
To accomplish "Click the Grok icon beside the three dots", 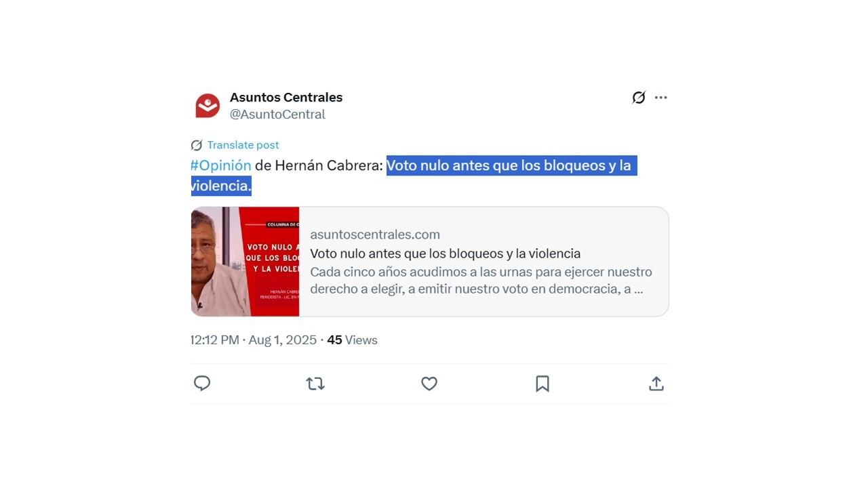I will tap(639, 98).
